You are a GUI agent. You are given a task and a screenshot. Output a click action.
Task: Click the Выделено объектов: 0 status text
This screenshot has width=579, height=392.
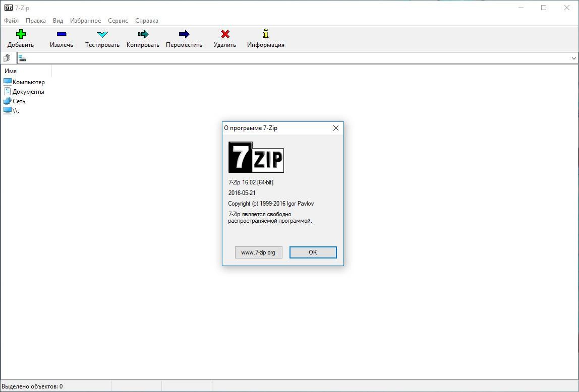point(32,386)
